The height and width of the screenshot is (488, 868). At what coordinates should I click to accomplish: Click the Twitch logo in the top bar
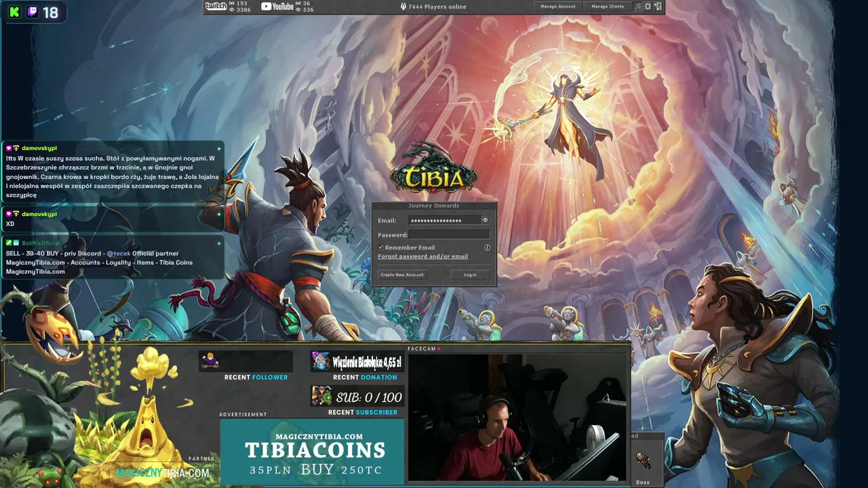[216, 6]
